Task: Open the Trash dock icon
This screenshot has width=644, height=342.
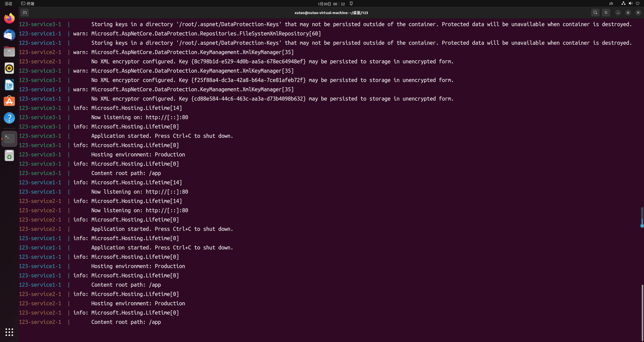Action: click(9, 156)
